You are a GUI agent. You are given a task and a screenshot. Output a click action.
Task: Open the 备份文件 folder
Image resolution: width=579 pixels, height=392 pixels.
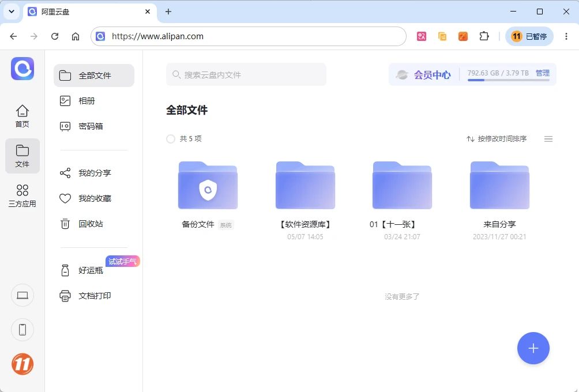click(208, 185)
